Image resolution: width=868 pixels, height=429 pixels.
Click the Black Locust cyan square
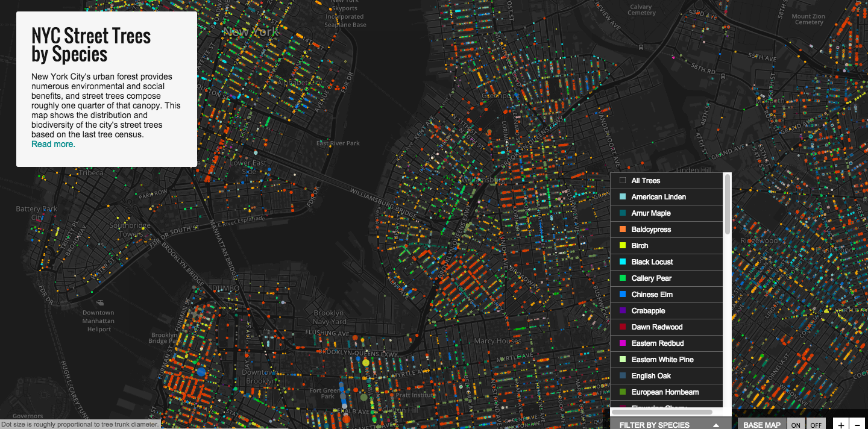[623, 262]
